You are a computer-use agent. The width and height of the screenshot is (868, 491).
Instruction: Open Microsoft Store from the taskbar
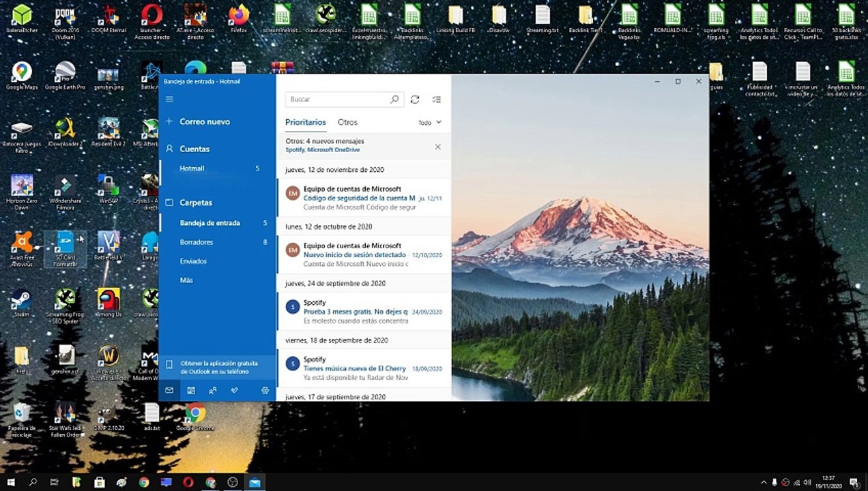[100, 482]
